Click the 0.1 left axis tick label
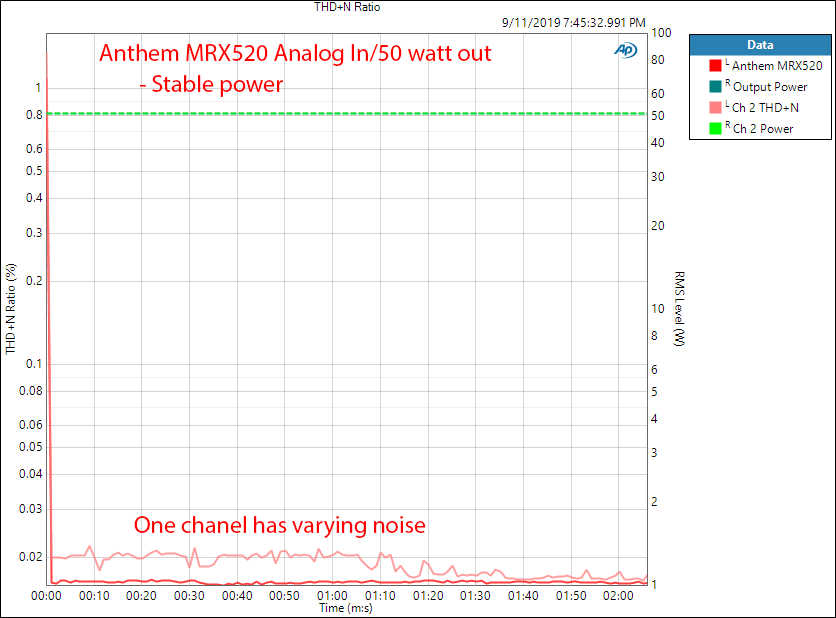The image size is (836, 618). point(34,364)
